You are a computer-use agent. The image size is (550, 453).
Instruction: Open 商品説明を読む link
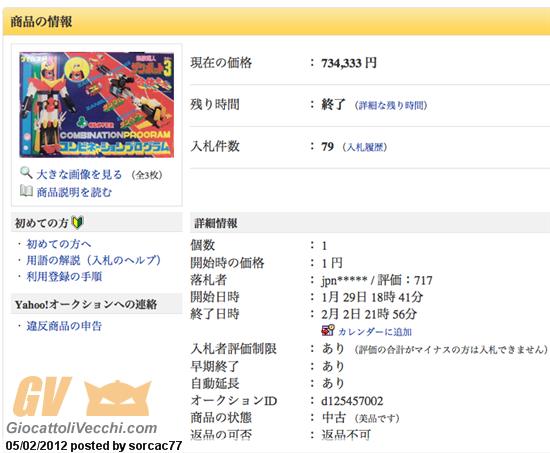click(74, 192)
